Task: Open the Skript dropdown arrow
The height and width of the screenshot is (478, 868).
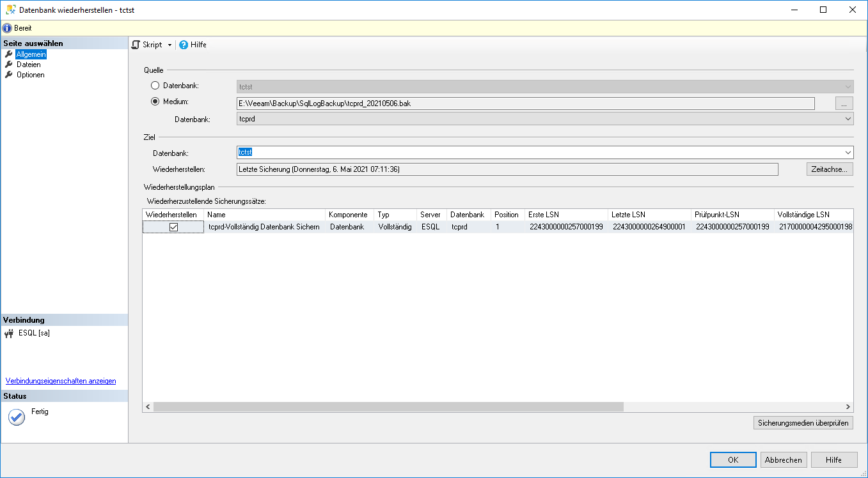Action: click(170, 45)
